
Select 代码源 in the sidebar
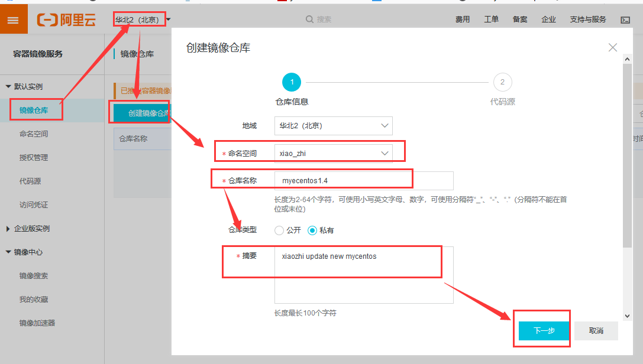tap(30, 181)
